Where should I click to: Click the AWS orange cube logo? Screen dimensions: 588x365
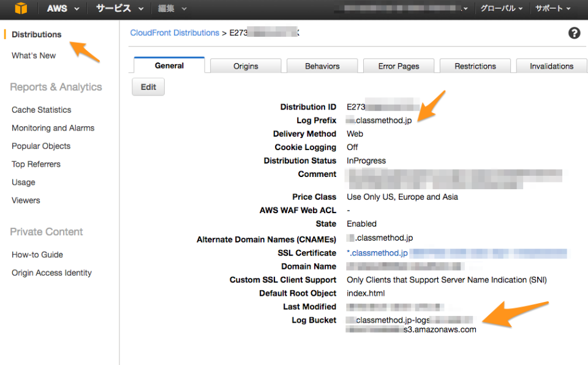(21, 9)
